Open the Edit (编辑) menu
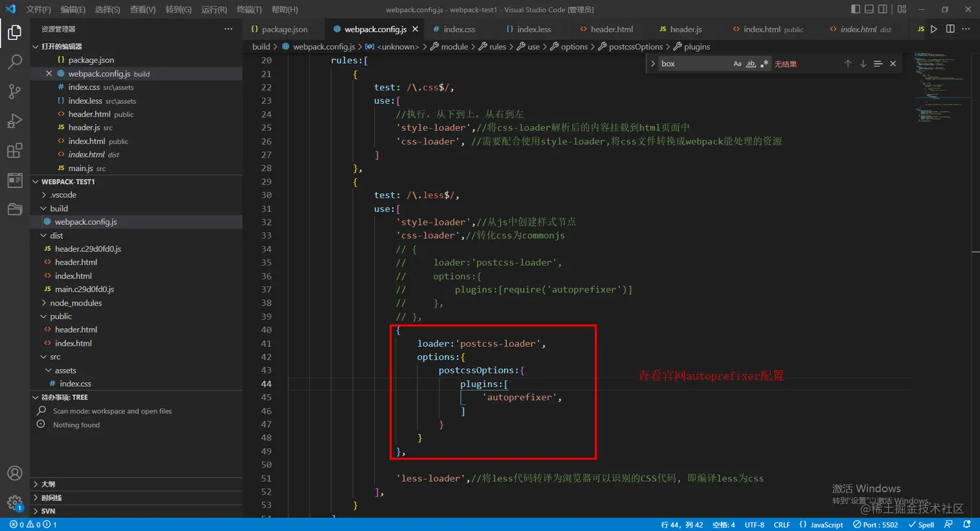980x531 pixels. click(73, 9)
